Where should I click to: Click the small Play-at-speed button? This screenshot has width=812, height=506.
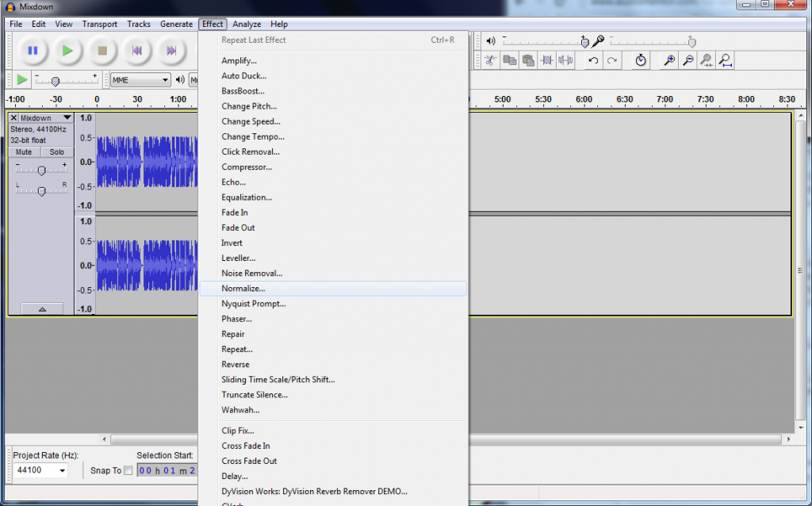click(21, 80)
